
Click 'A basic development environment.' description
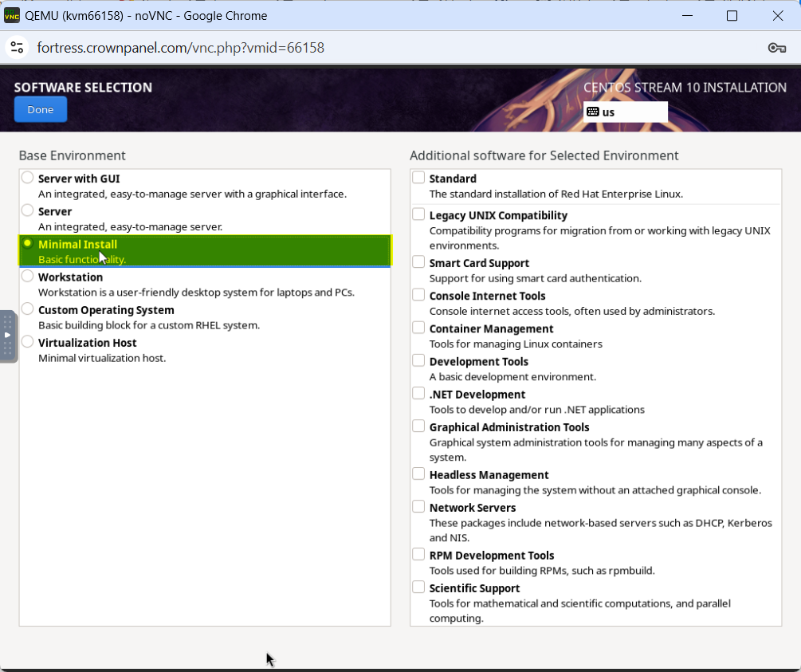click(x=513, y=376)
